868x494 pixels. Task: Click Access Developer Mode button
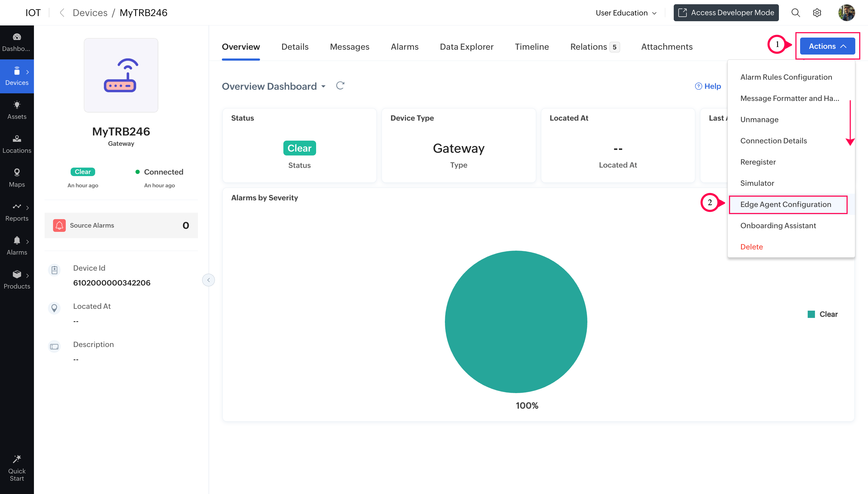[x=726, y=13]
